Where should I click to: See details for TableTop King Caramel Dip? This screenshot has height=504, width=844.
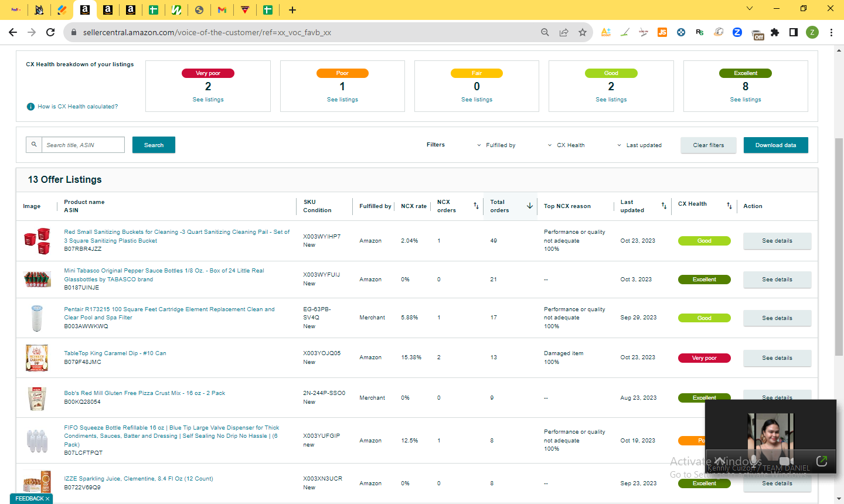pyautogui.click(x=777, y=358)
